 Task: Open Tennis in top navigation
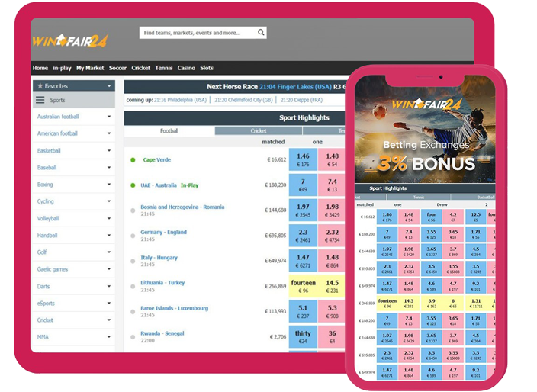click(x=164, y=68)
